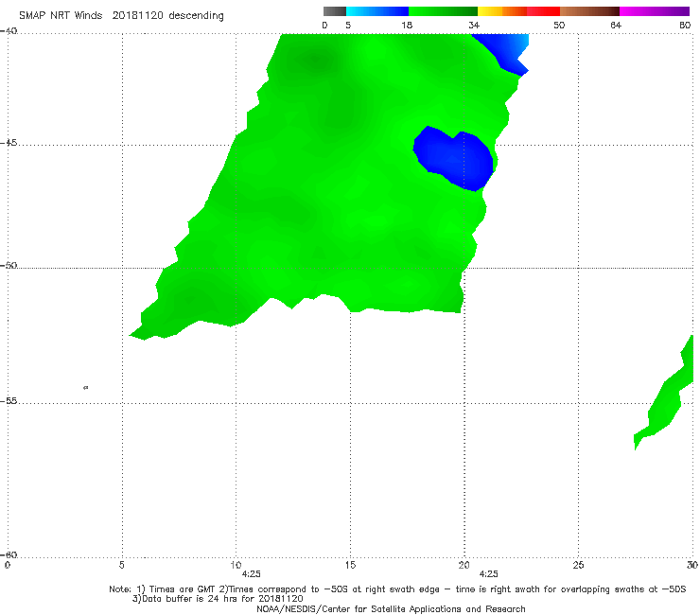Pick the cyan-to-blue segment of the color bar
The height and width of the screenshot is (615, 700).
(x=377, y=11)
